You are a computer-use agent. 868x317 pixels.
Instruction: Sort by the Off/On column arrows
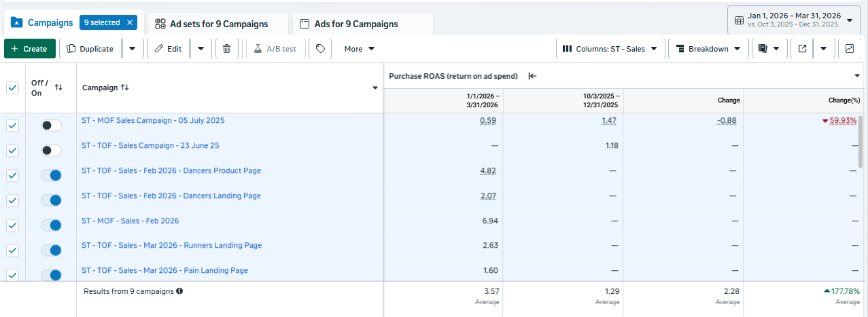(x=58, y=88)
